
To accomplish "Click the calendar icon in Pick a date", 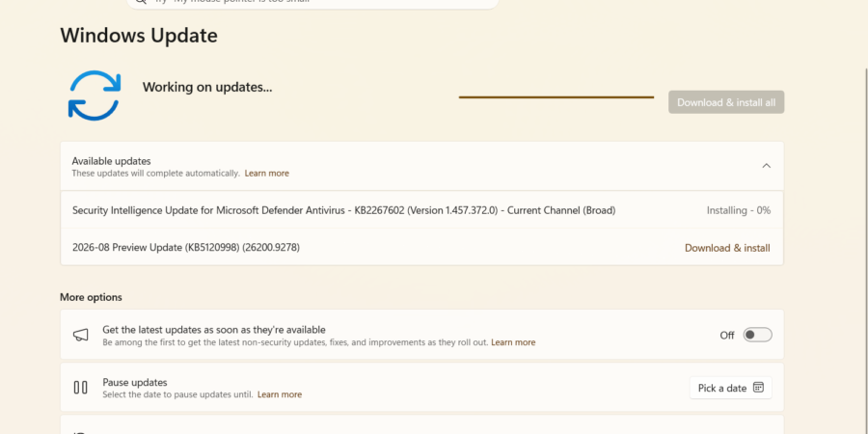I will click(758, 388).
